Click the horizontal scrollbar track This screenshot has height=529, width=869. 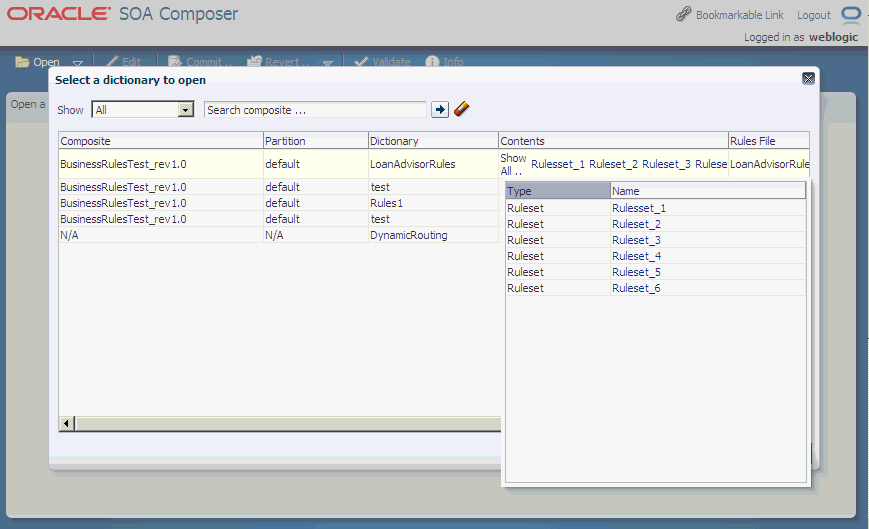coord(288,423)
